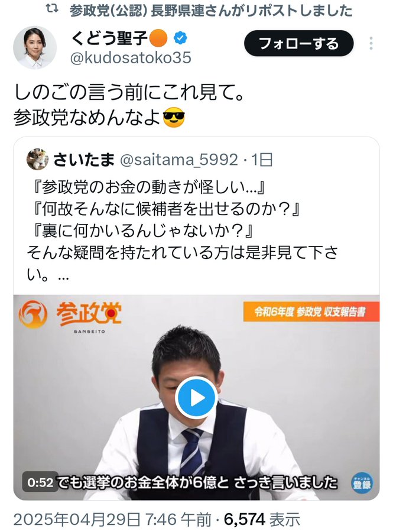Open the quoted post's 1日 time label
The height and width of the screenshot is (532, 393).
tap(262, 160)
